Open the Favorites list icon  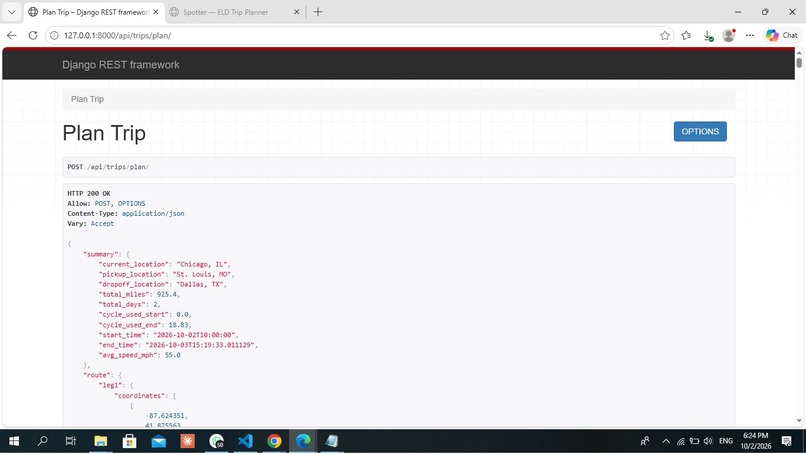click(686, 35)
